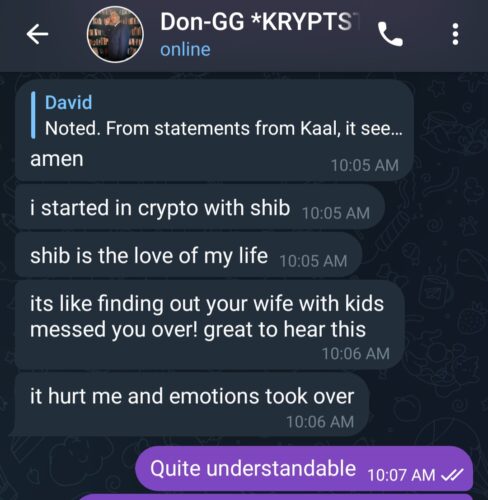Viewport: 488px width, 500px height.
Task: Tap the back arrow icon
Action: coord(37,34)
